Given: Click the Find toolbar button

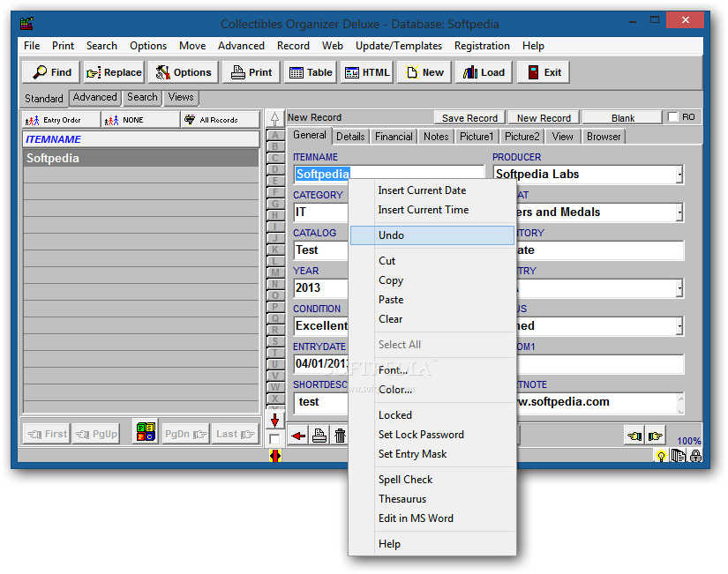Looking at the screenshot, I should (51, 72).
